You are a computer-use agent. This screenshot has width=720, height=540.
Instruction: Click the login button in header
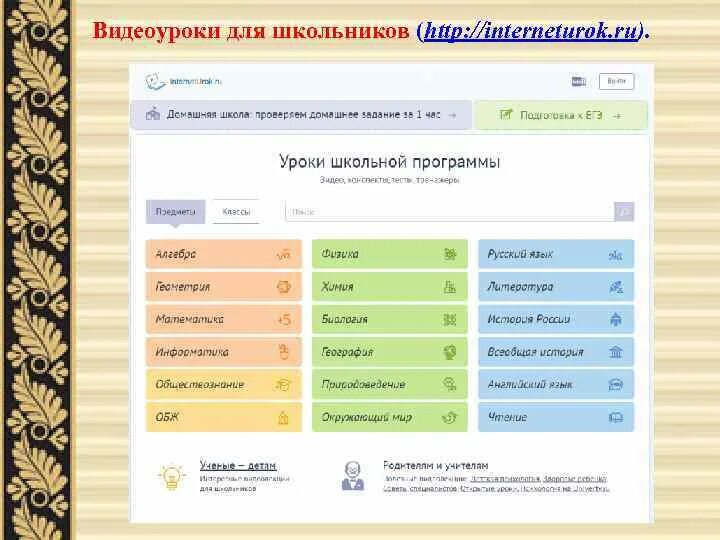coord(616,82)
